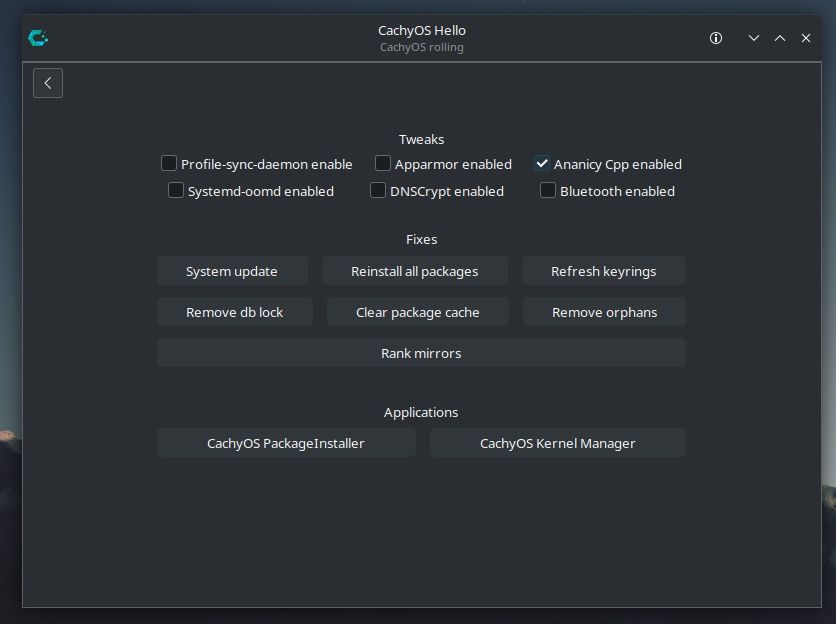Viewport: 836px width, 624px height.
Task: Enable DNSCrypt
Action: point(378,190)
